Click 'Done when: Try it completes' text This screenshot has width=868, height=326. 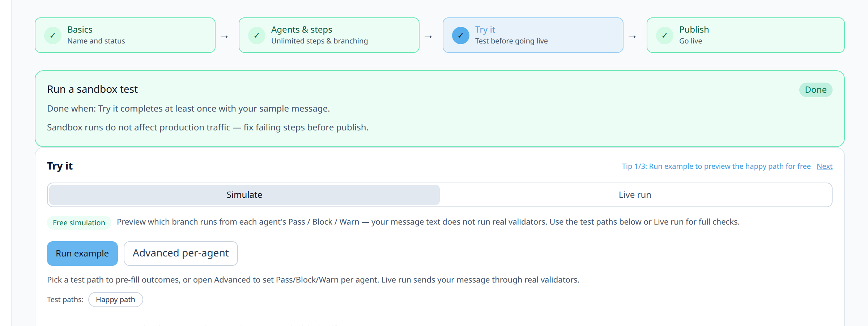(x=188, y=109)
